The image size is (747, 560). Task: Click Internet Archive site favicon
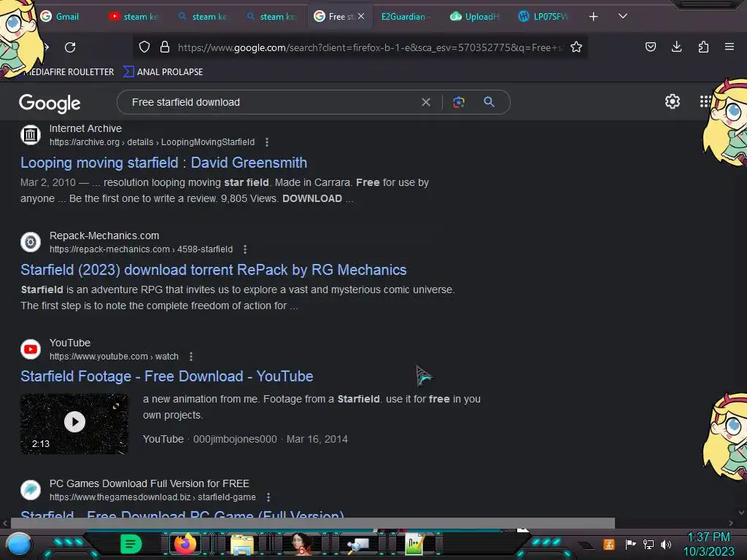point(31,135)
